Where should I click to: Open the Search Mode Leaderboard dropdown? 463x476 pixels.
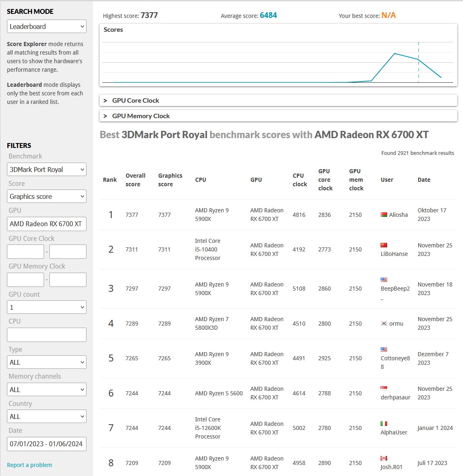click(x=47, y=26)
